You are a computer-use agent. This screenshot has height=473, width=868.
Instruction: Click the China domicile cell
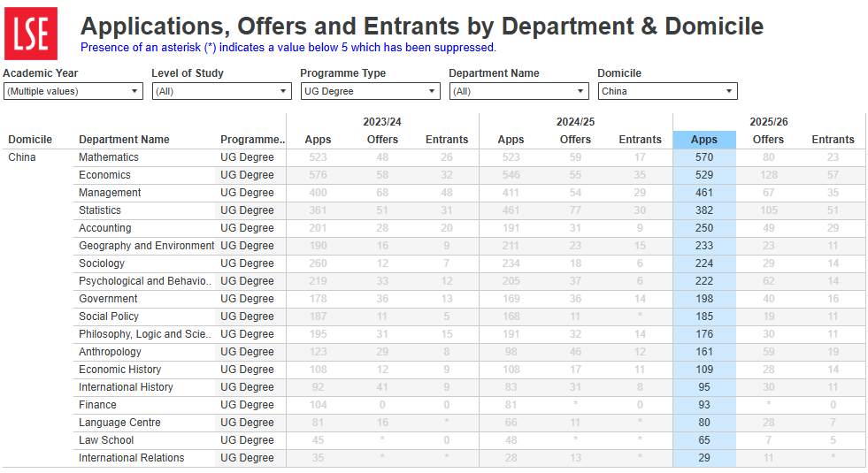(x=23, y=157)
